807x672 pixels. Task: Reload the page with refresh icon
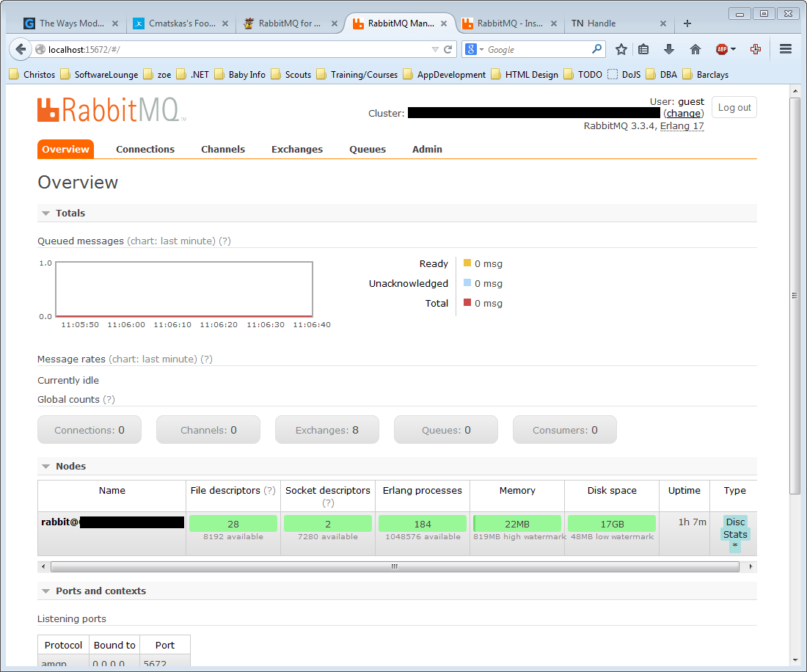pos(448,49)
